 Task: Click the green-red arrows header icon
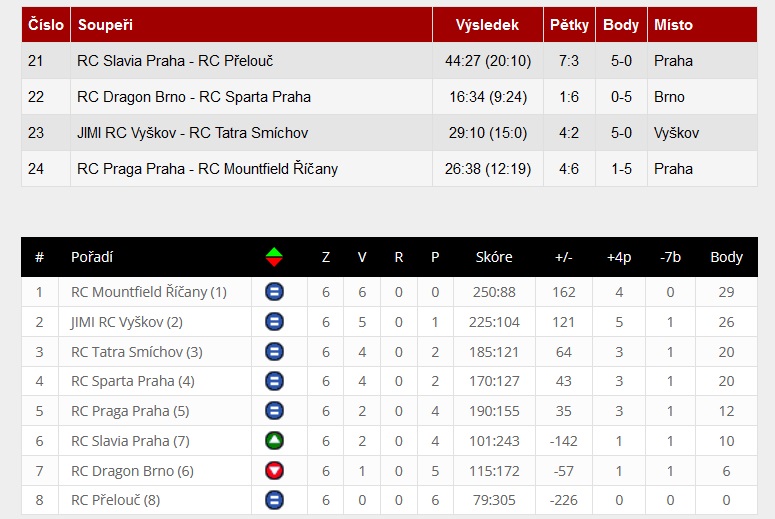pos(274,257)
